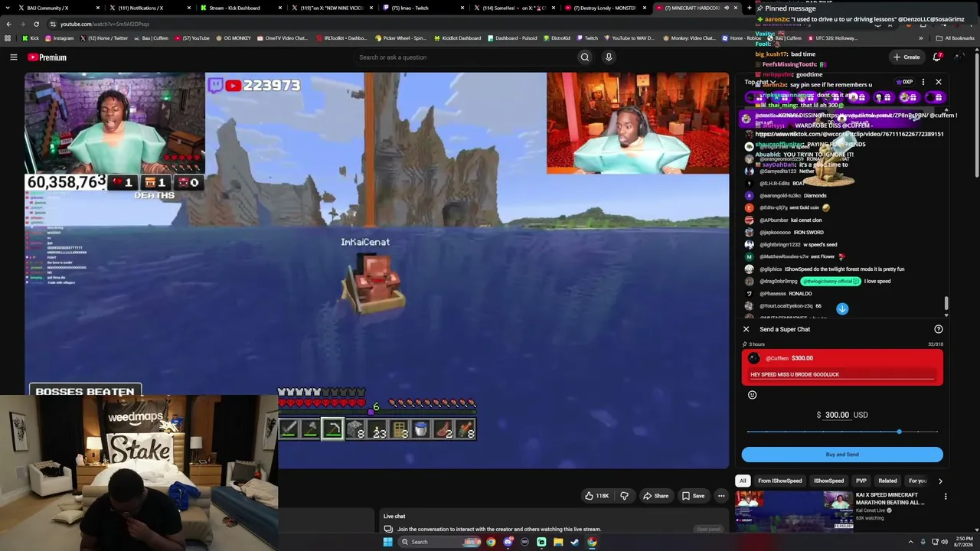
Task: Expand the bookmarks bar overflow chevron
Action: (921, 38)
